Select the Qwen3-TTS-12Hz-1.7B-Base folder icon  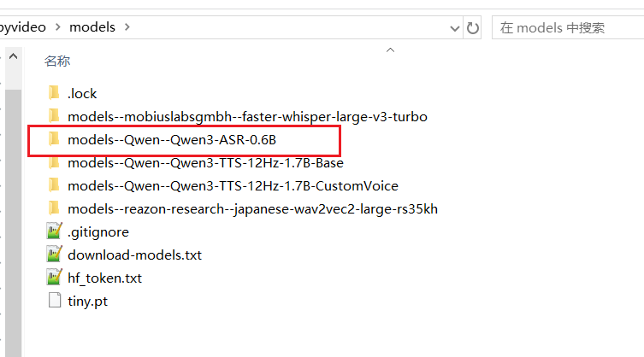tap(54, 162)
